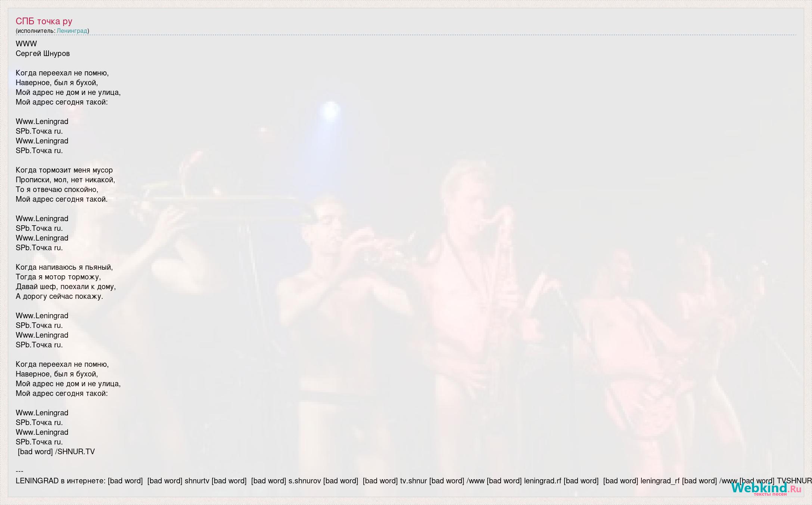Screen dimensions: 812x505
Task: Click the line 'А дорогу сейчас покажу.'
Action: 59,296
